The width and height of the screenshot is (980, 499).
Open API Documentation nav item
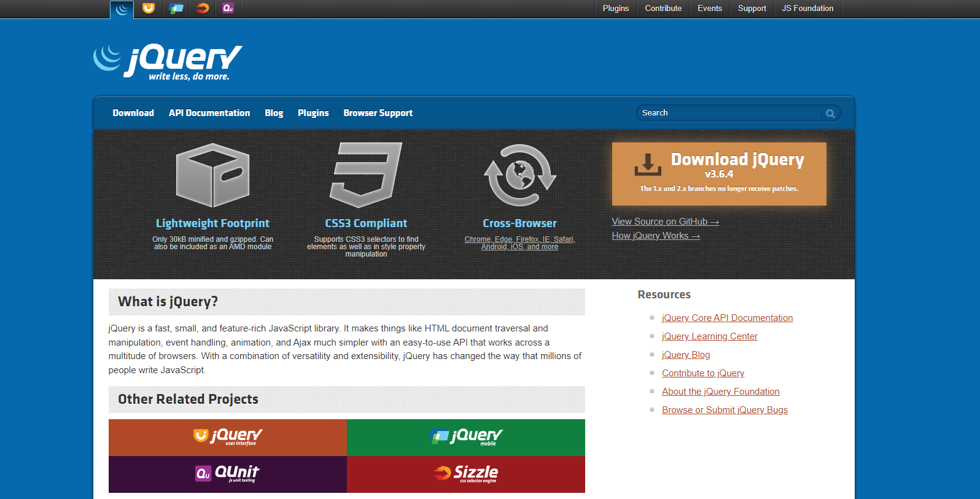pyautogui.click(x=209, y=113)
